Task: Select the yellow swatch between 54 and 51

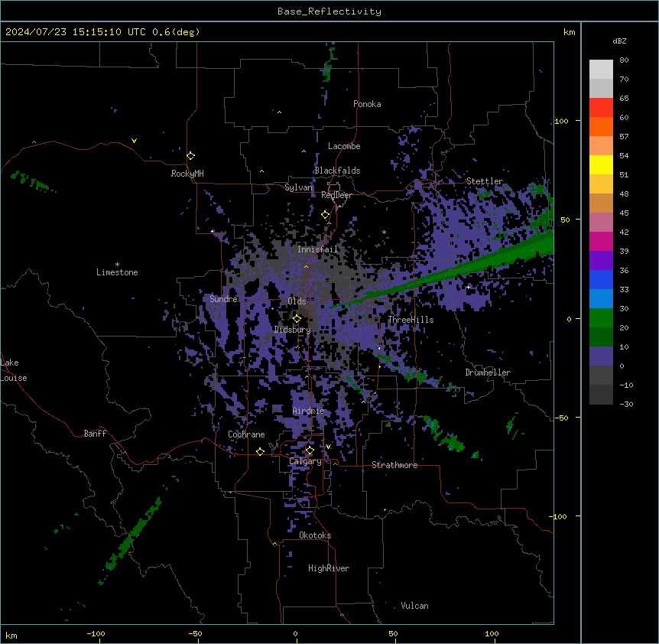Action: (x=601, y=164)
